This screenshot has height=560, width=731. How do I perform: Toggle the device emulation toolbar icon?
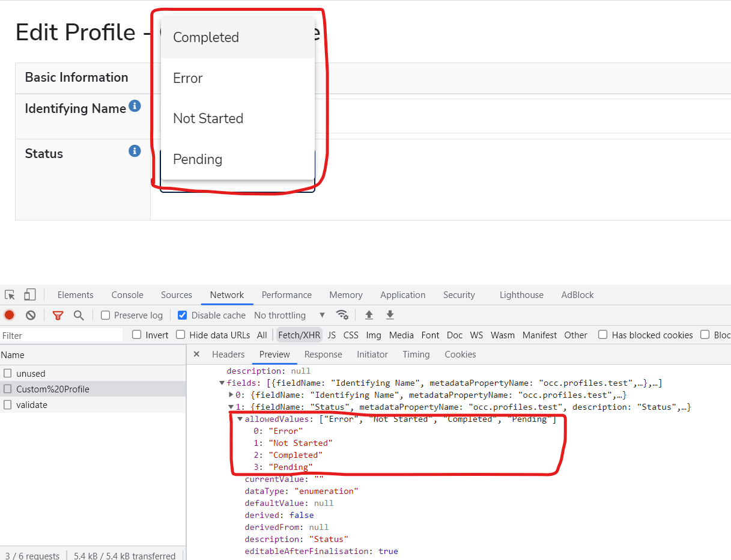click(29, 294)
